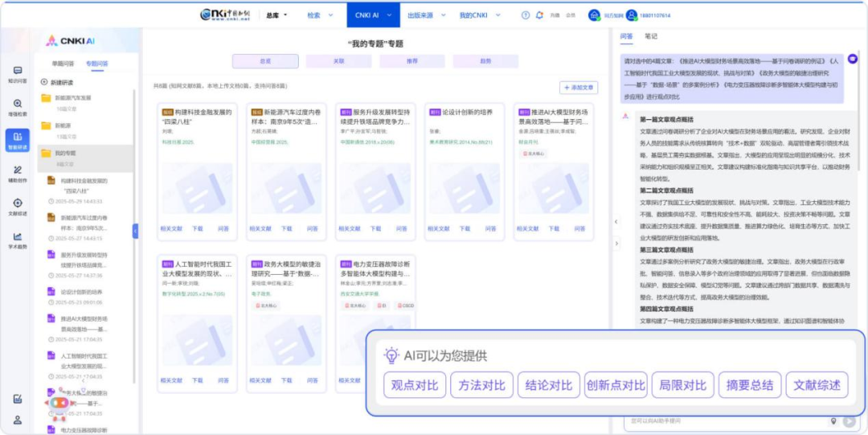Open the 学术趋势 chart icon

point(17,240)
